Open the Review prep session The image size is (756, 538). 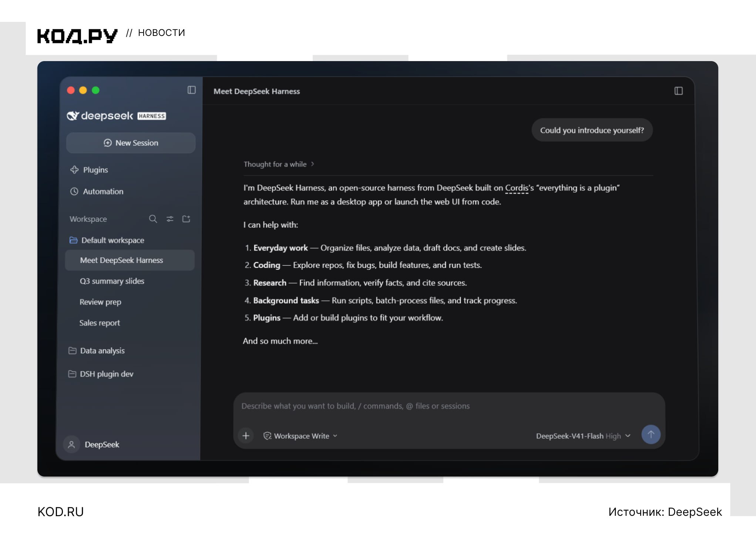tap(100, 302)
